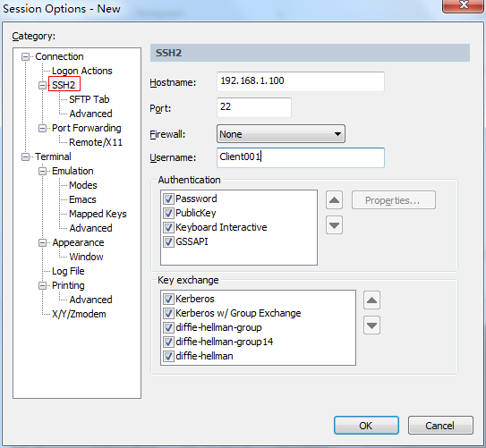Screen dimensions: 486x448
Task: Toggle the Kerberos key exchange checkbox
Action: tap(168, 299)
